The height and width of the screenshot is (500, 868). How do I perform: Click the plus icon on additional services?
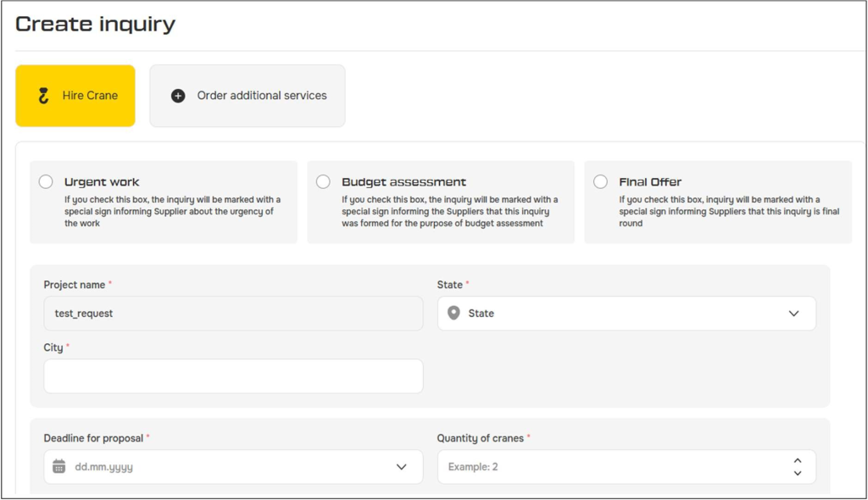178,96
